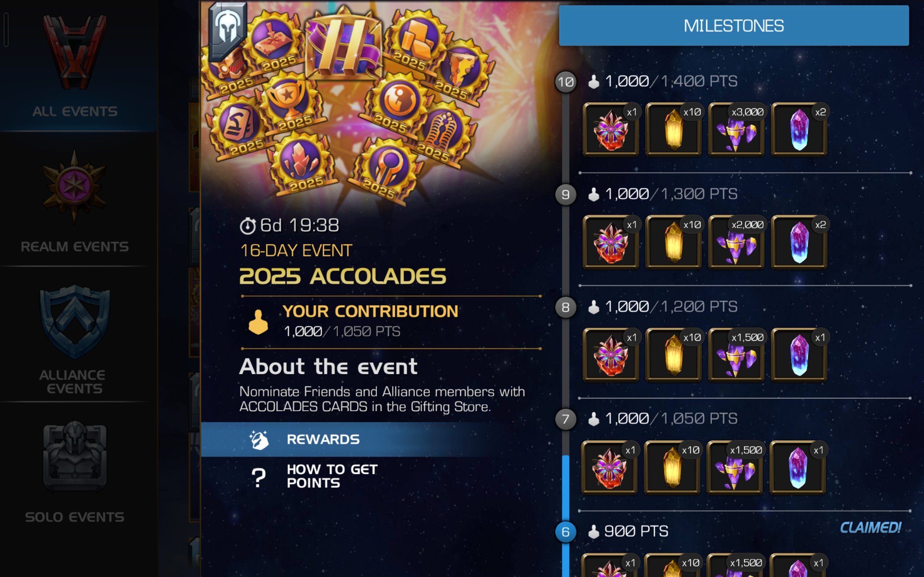View milestone 8 red relic x1 reward
Image resolution: width=924 pixels, height=577 pixels.
pyautogui.click(x=611, y=354)
